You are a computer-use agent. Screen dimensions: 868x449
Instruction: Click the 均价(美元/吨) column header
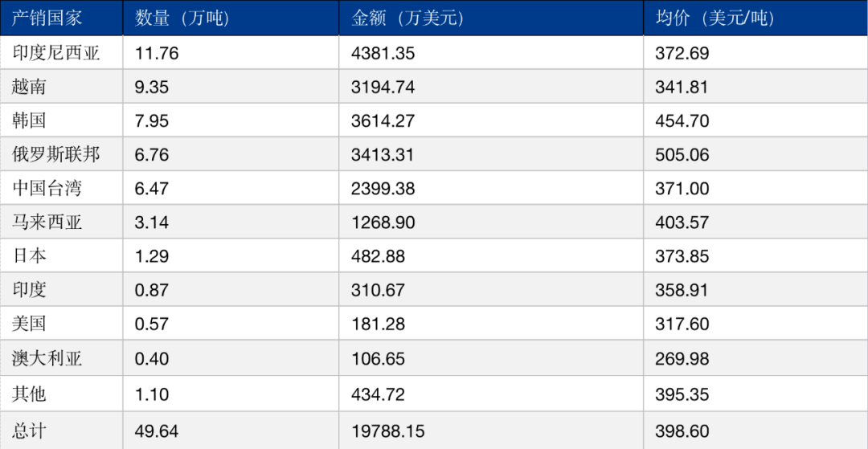pos(714,18)
